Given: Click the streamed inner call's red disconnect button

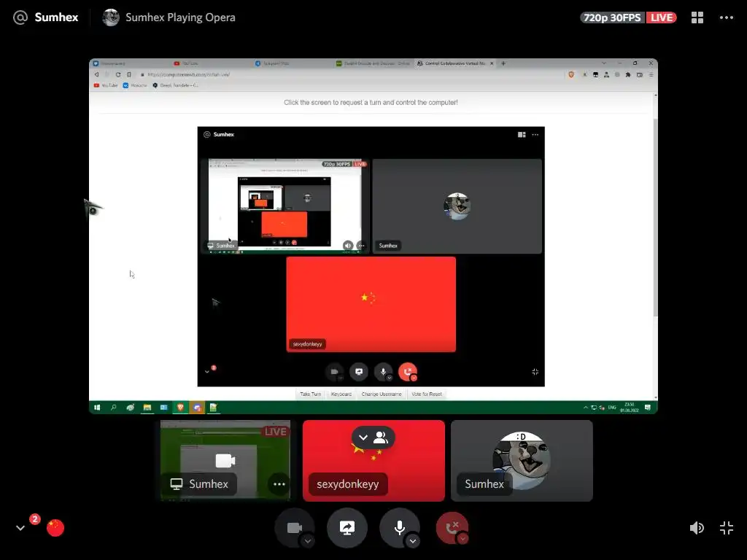Looking at the screenshot, I should 408,372.
